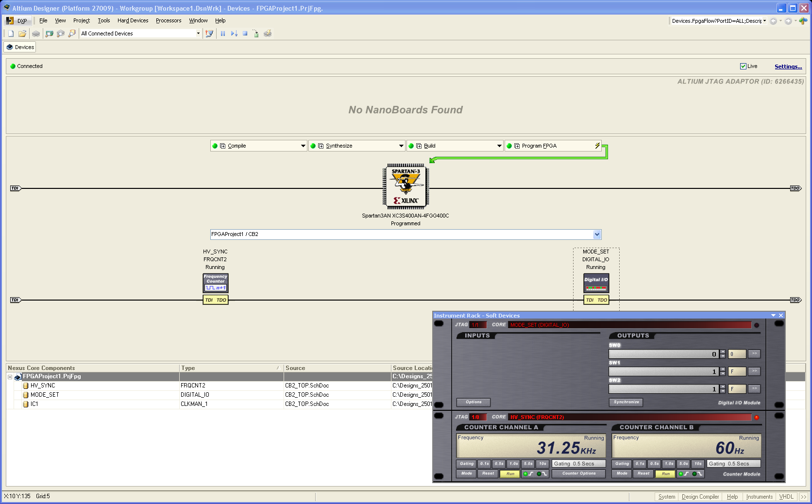Click Options in Digital I/O module
The height and width of the screenshot is (504, 812).
tap(474, 402)
